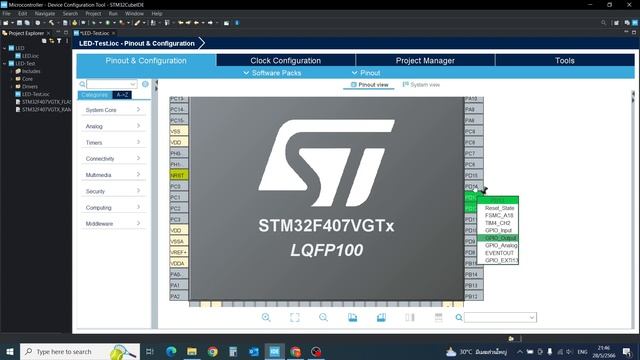Click the zoom out icon below the chip
This screenshot has width=640, height=360.
coord(323,317)
